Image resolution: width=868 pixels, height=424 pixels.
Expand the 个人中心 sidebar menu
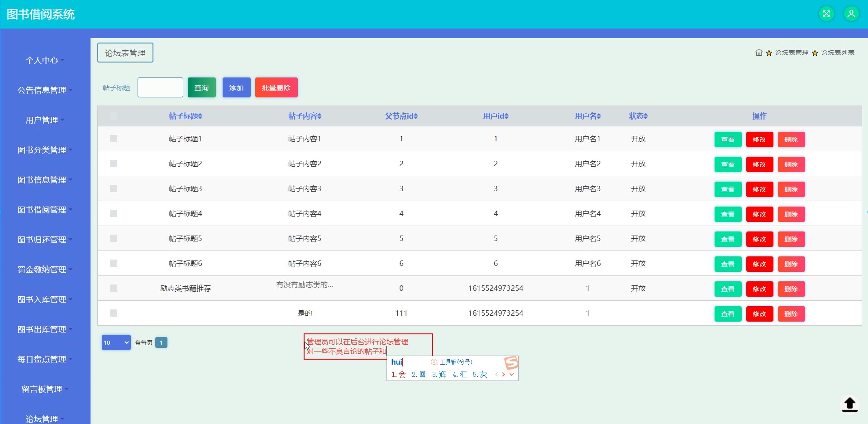point(45,60)
